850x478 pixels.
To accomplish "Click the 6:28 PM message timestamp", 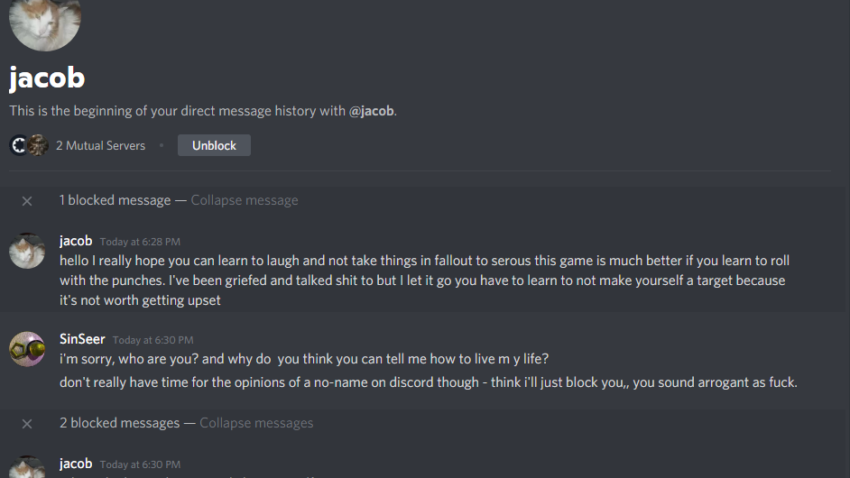I will pyautogui.click(x=140, y=242).
